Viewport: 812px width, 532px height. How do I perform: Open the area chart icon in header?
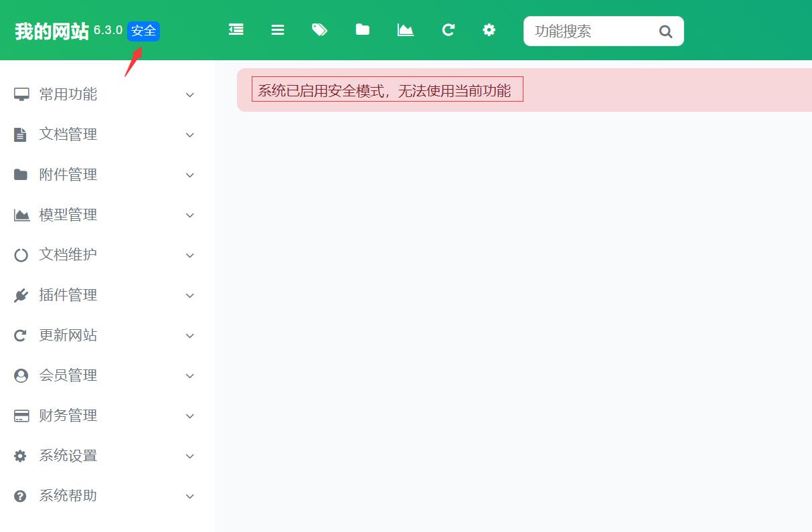point(405,30)
